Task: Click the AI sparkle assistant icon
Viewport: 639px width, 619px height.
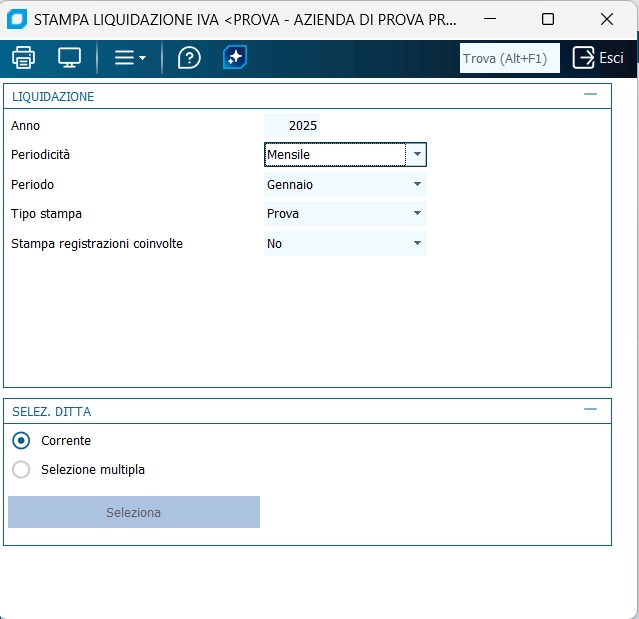Action: (235, 58)
